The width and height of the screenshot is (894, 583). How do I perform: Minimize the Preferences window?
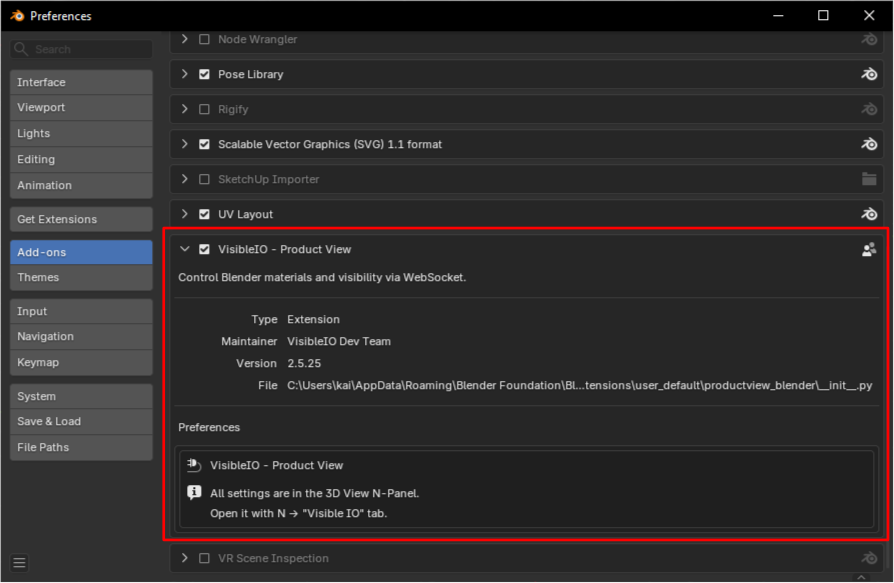[778, 15]
